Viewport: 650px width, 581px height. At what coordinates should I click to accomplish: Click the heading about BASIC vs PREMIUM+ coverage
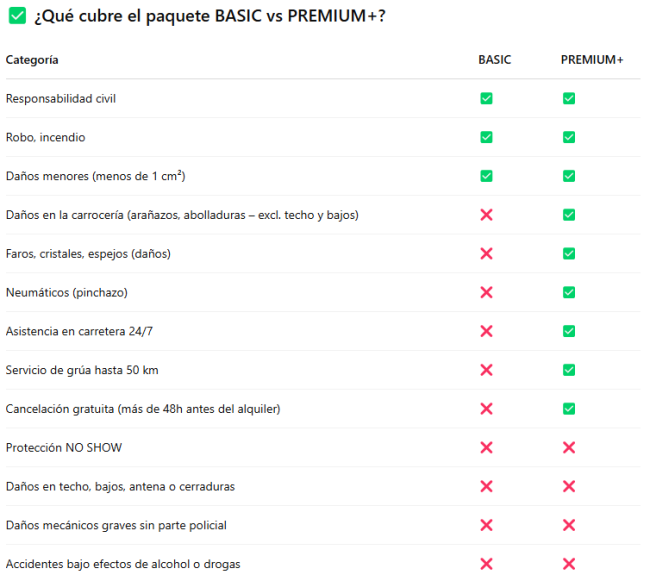pos(210,16)
